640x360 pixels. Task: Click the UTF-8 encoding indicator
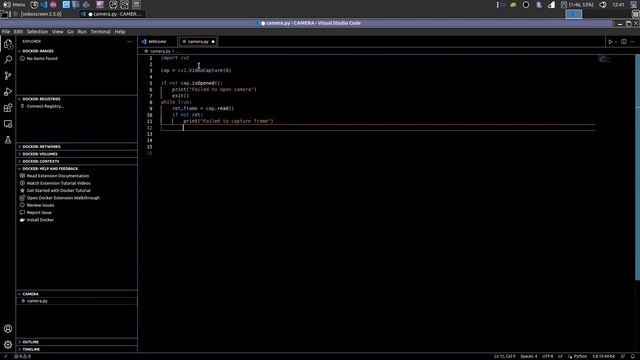pyautogui.click(x=548, y=356)
